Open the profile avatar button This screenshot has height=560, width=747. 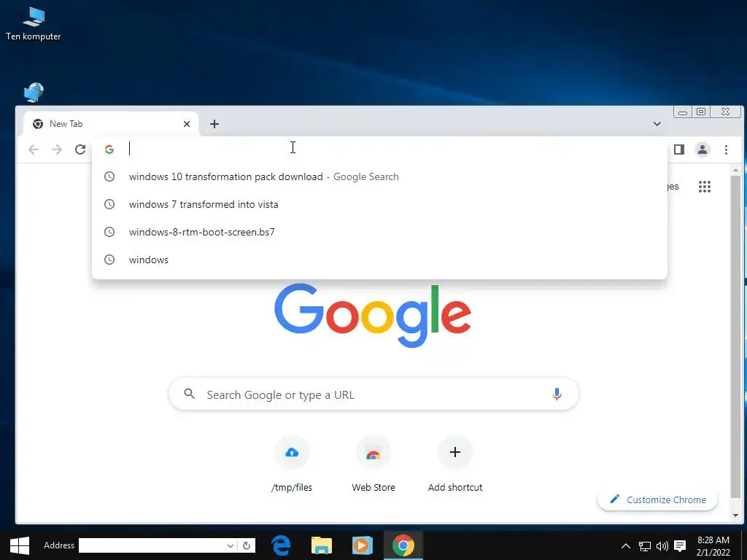click(703, 149)
